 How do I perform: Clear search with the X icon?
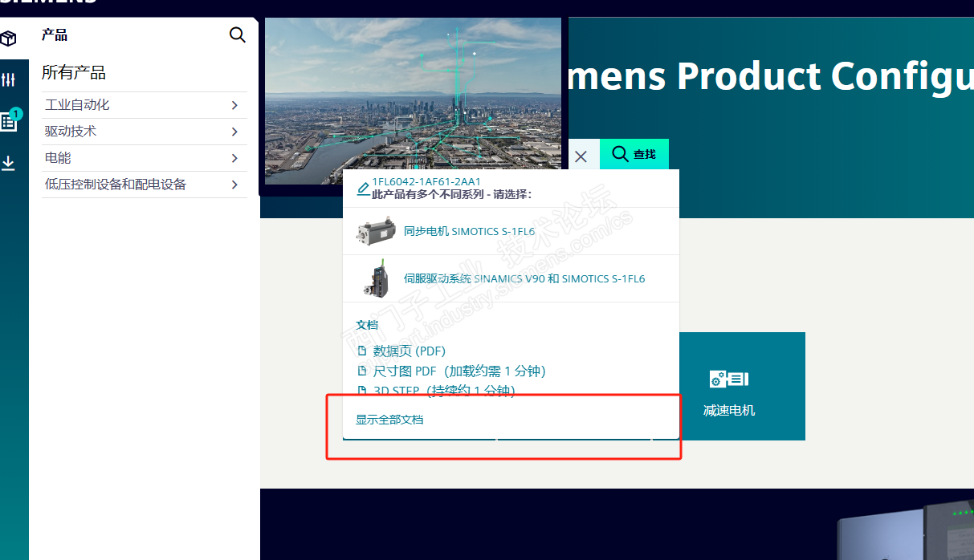point(581,156)
